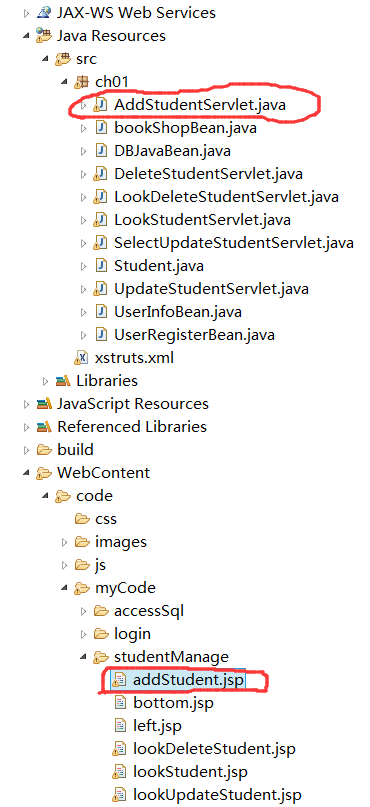This screenshot has height=807, width=370.
Task: Click the addStudent.jsp file icon
Action: click(119, 680)
